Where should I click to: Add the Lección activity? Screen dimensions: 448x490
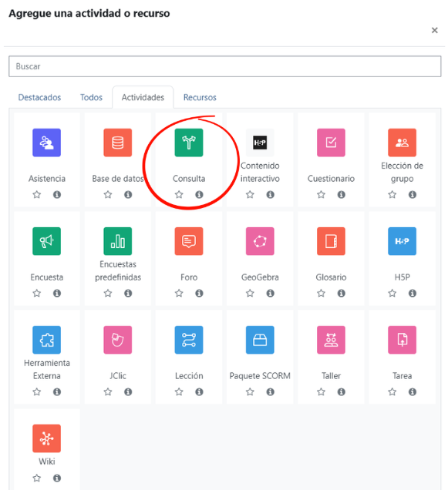coord(189,340)
